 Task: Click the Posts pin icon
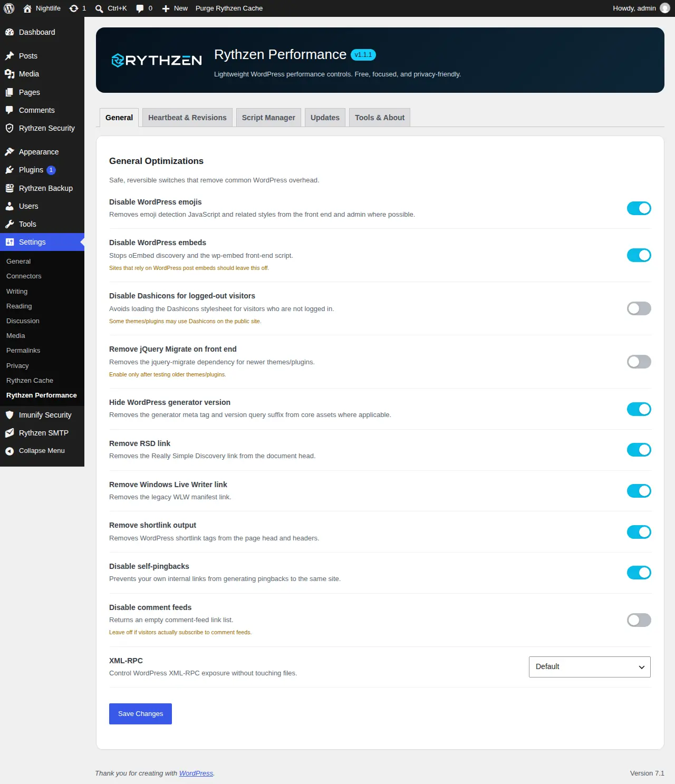pos(9,56)
